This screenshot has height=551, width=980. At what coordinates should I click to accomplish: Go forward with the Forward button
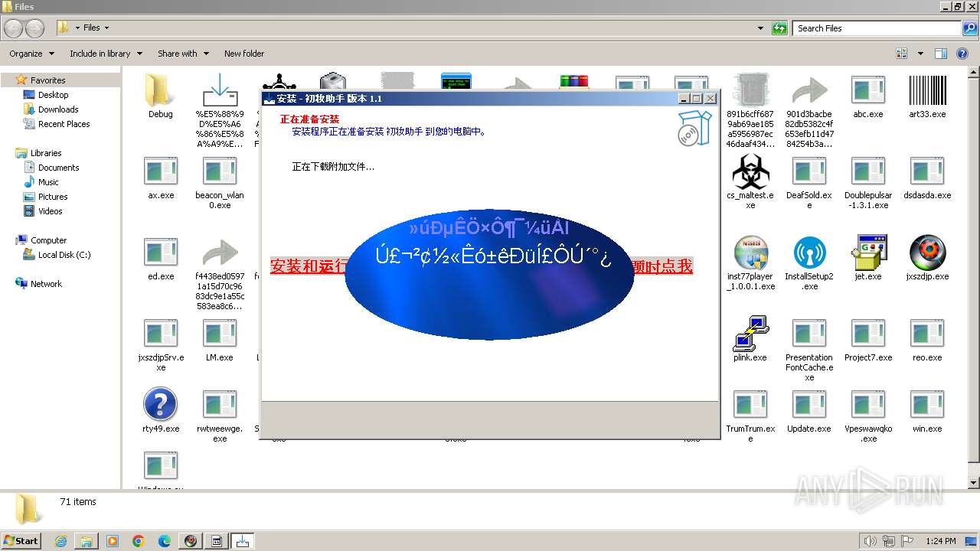point(35,28)
